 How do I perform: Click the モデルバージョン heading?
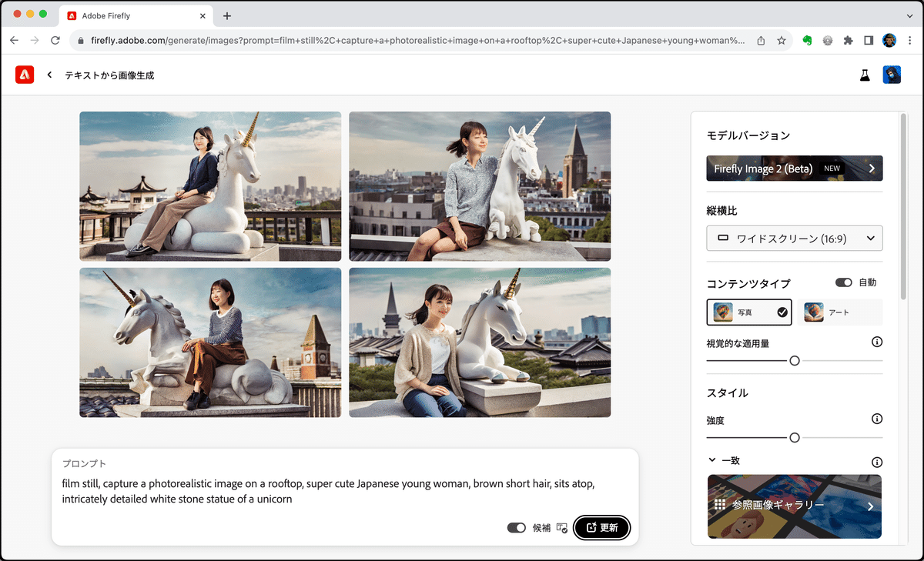[x=748, y=135]
